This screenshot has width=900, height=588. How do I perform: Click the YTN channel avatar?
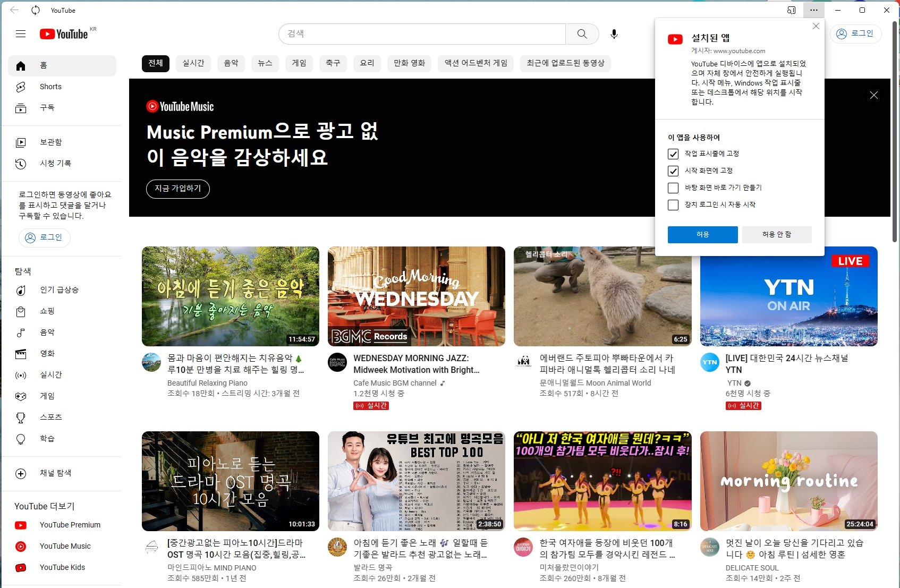coord(710,362)
